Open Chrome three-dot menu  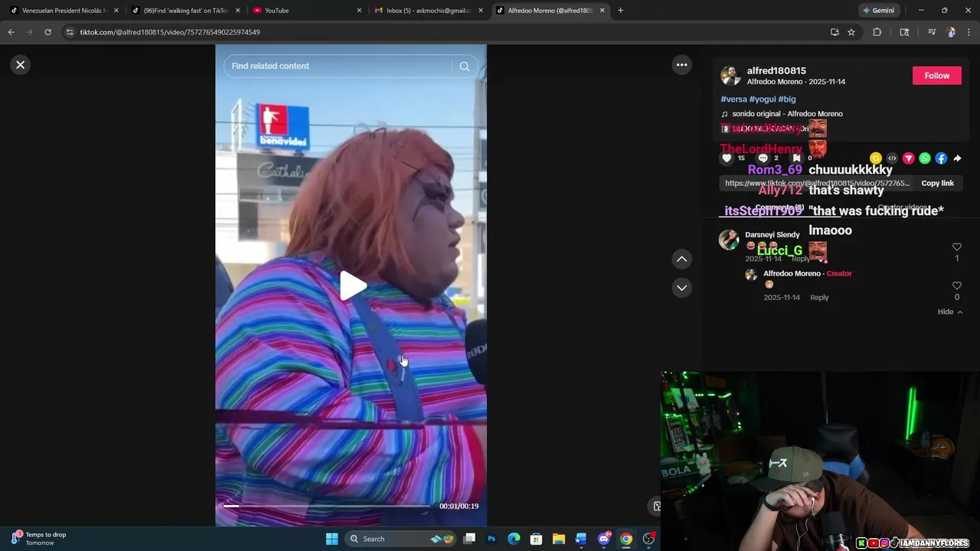point(969,32)
